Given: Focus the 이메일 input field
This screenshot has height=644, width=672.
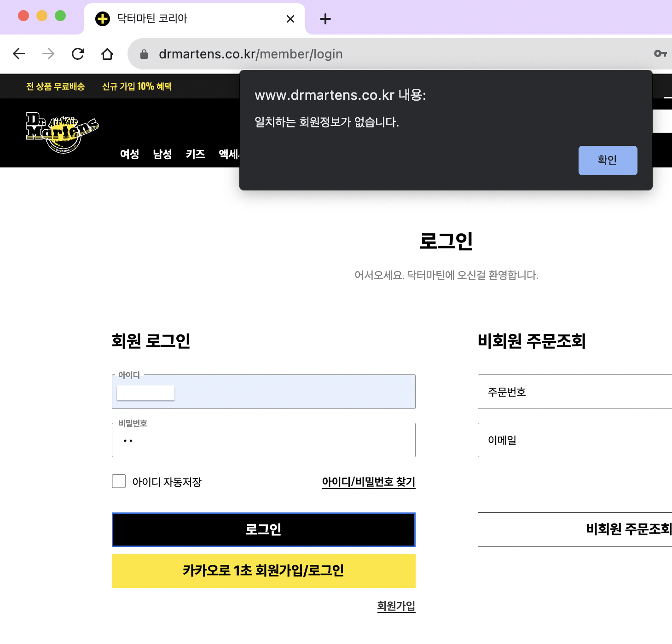Looking at the screenshot, I should (x=575, y=440).
